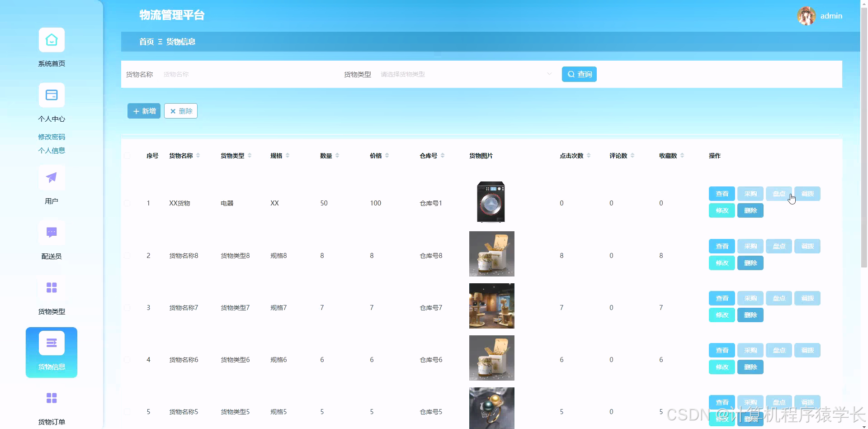The image size is (868, 429).
Task: Click the 仓库号1 cell
Action: 431,203
